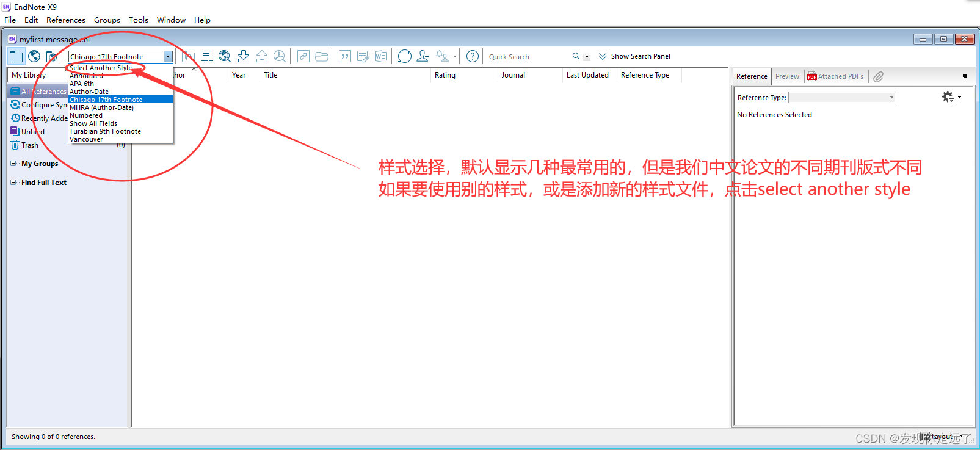Open Online Search globe-magnifier icon
This screenshot has height=450, width=980.
(x=225, y=56)
